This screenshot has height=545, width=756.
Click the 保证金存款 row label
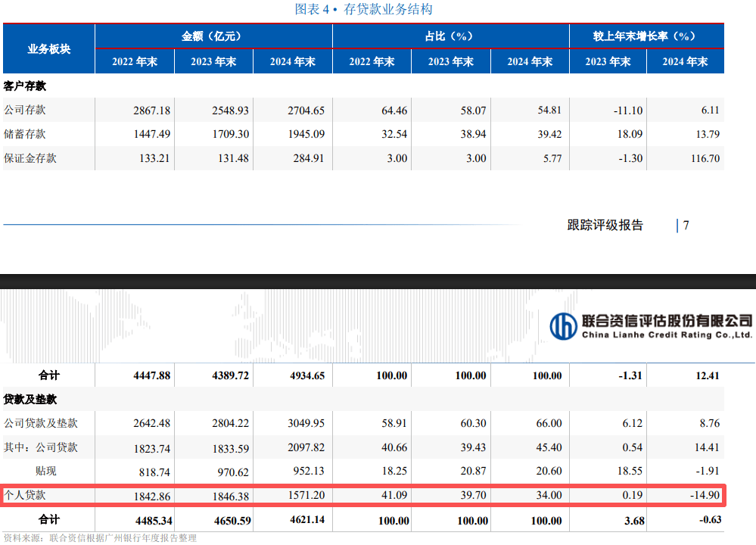[x=30, y=159]
